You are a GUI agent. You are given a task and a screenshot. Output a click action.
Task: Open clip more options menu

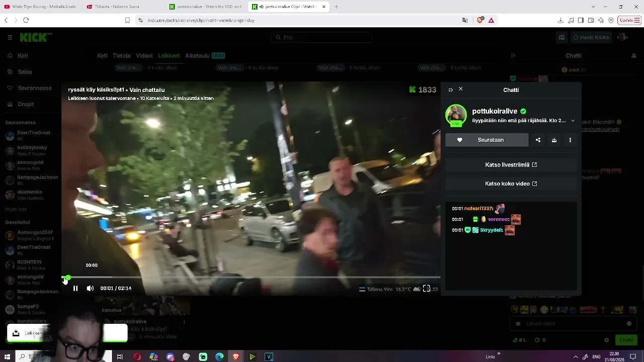pyautogui.click(x=570, y=140)
